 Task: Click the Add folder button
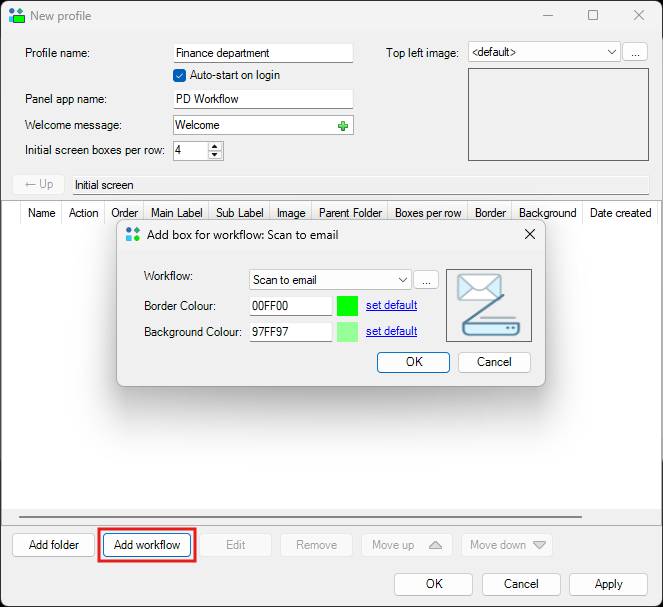(54, 545)
